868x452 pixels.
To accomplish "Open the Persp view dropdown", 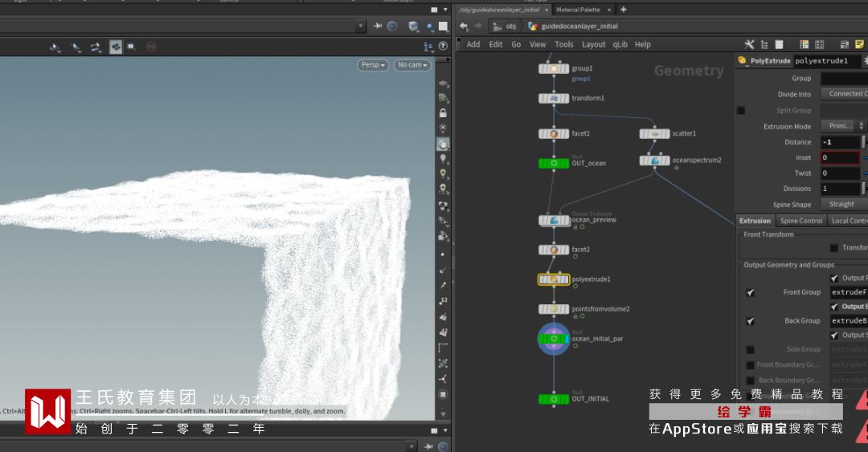I will 373,65.
